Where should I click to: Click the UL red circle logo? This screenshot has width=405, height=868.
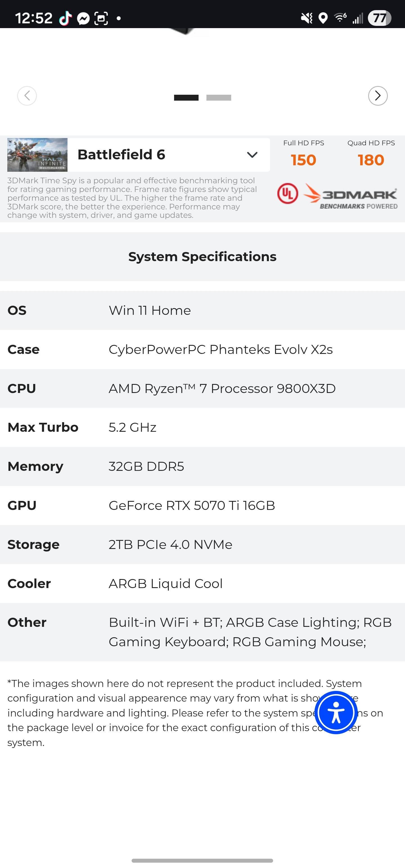click(x=288, y=194)
